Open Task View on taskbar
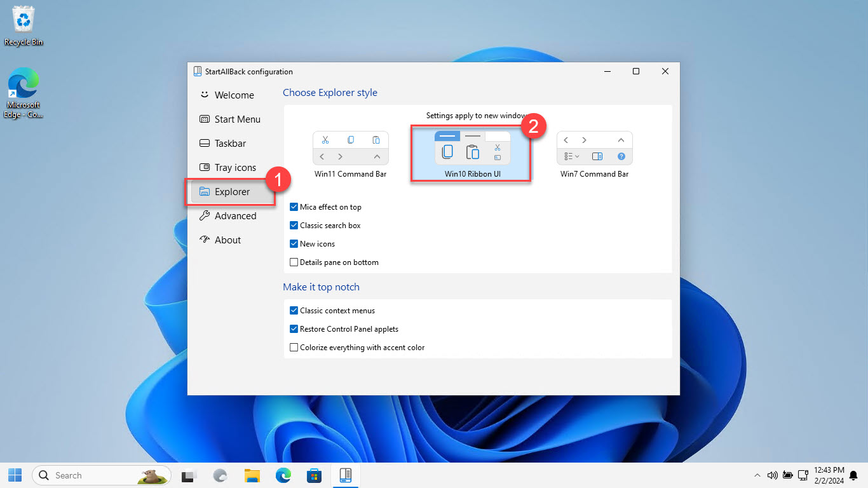The image size is (868, 488). pyautogui.click(x=188, y=475)
